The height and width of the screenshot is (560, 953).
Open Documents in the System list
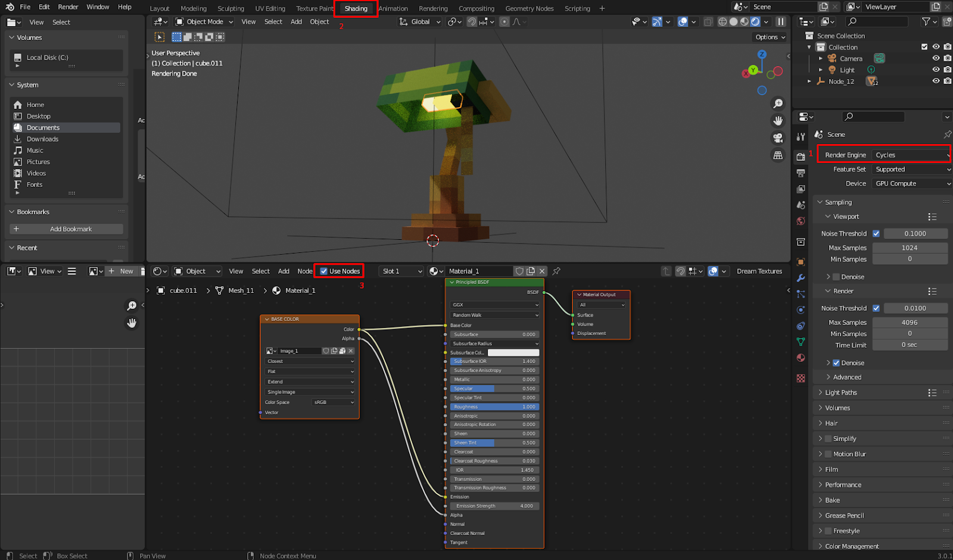[x=66, y=127]
